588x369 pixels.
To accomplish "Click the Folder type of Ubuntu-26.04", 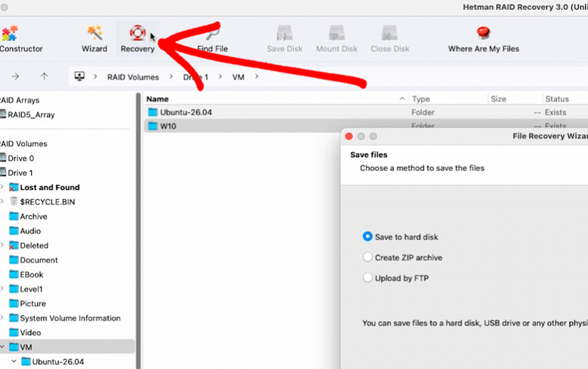I will pyautogui.click(x=423, y=112).
